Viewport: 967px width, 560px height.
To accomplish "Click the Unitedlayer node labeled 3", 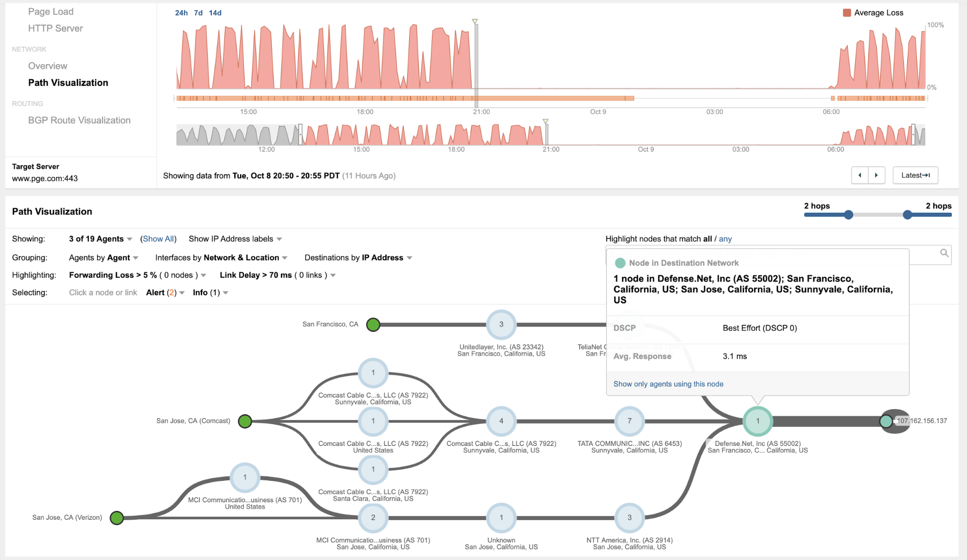I will [501, 324].
